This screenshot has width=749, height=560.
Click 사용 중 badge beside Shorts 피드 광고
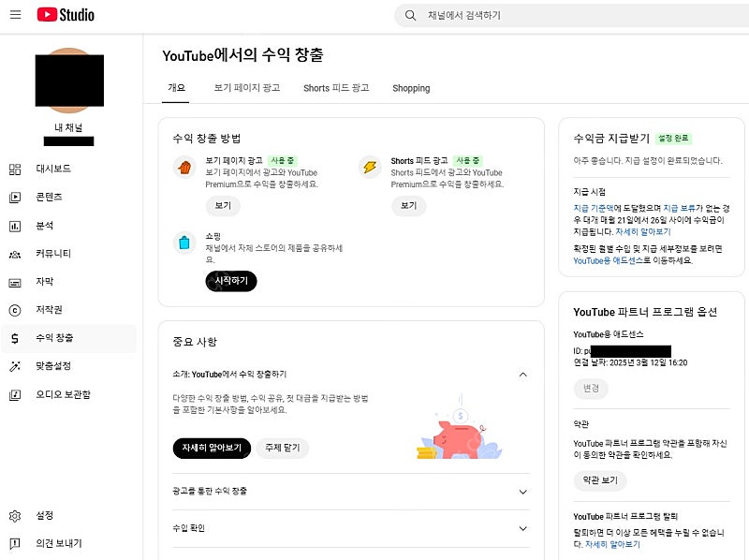click(467, 161)
